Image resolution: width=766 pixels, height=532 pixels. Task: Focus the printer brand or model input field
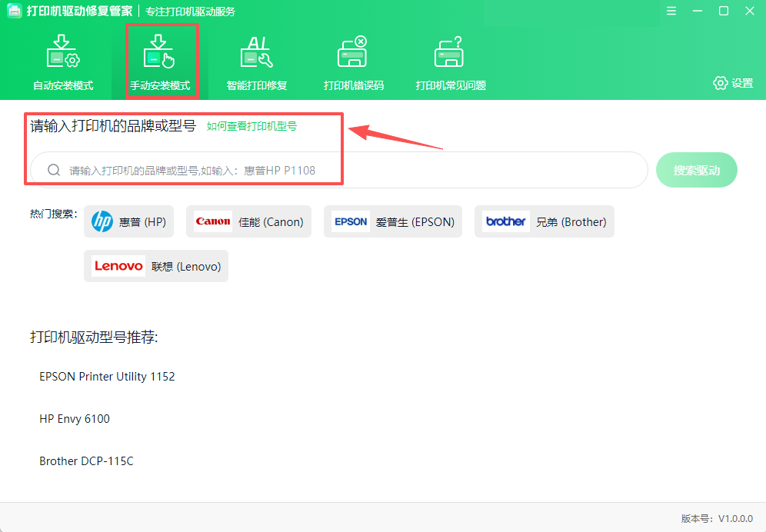pyautogui.click(x=339, y=170)
